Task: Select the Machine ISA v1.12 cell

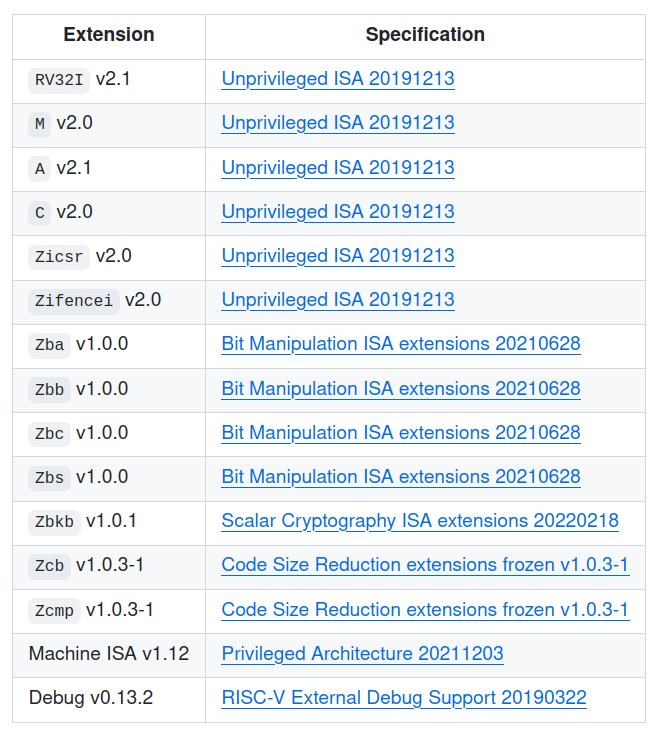Action: click(x=109, y=654)
